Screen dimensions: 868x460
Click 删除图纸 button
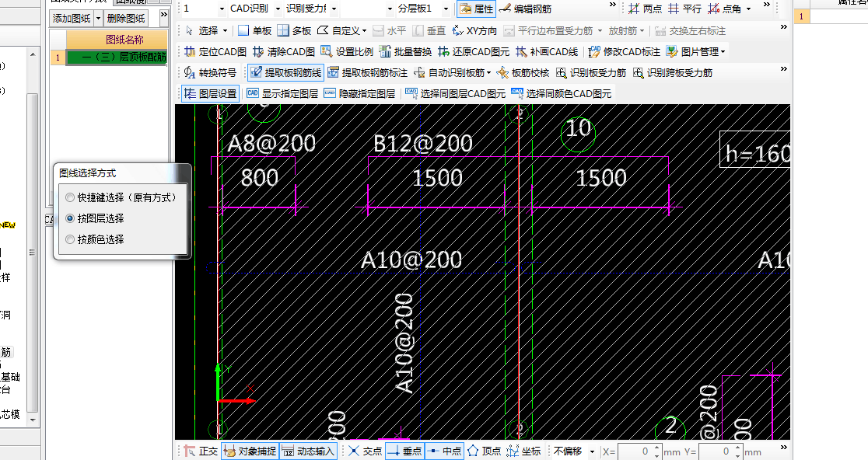coord(126,18)
